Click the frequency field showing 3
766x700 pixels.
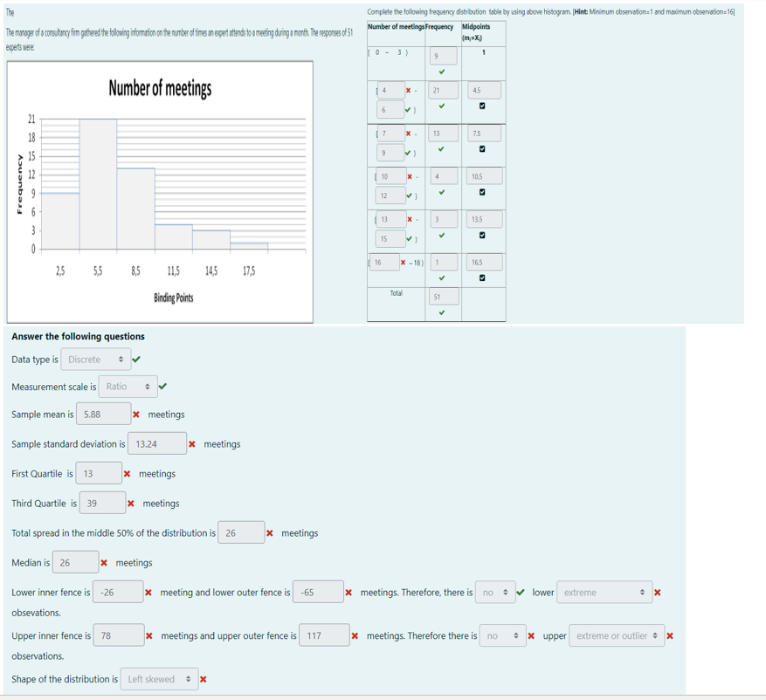click(x=444, y=219)
